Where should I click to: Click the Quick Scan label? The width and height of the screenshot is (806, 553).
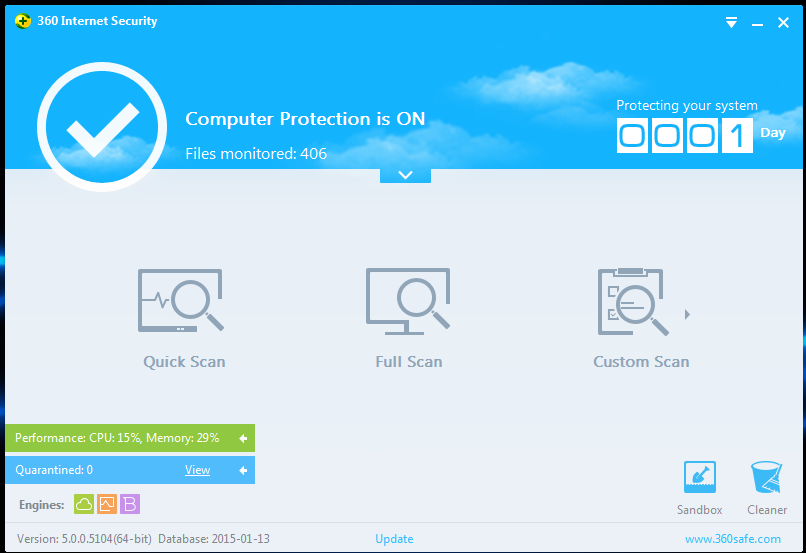tap(184, 362)
